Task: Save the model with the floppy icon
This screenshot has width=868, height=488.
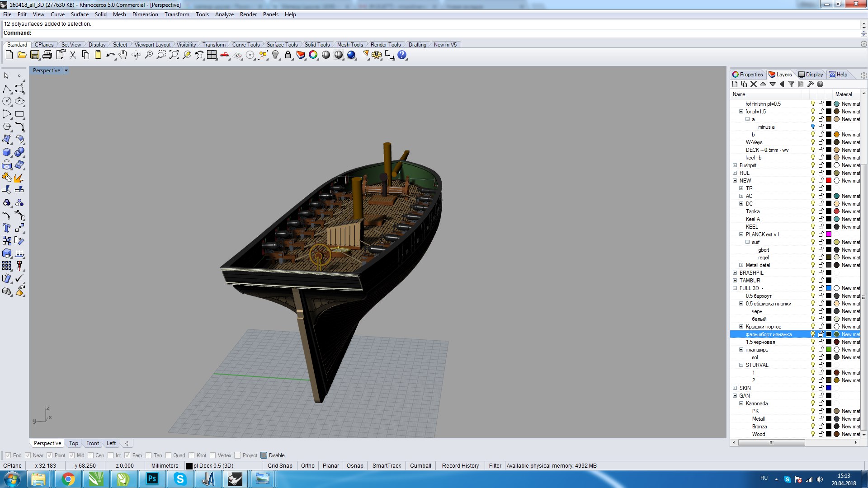Action: pos(34,55)
